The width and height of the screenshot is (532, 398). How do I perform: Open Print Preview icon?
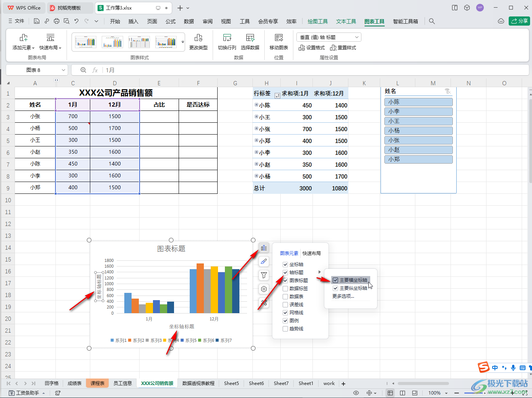coord(67,21)
